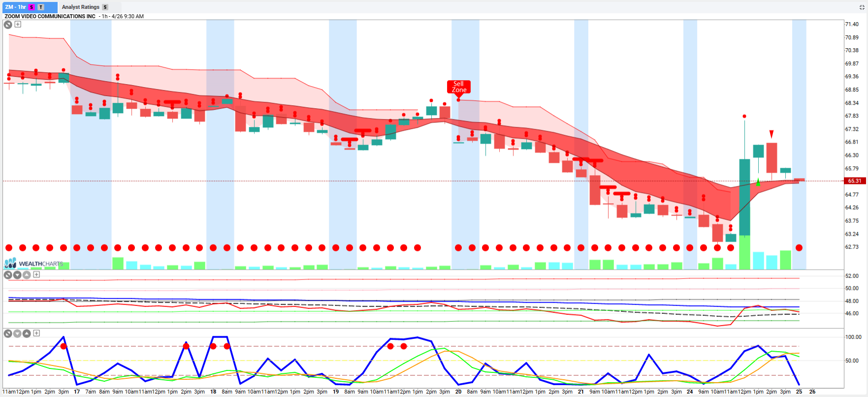Click date label 18 on time axis
868x397 pixels.
pyautogui.click(x=213, y=392)
